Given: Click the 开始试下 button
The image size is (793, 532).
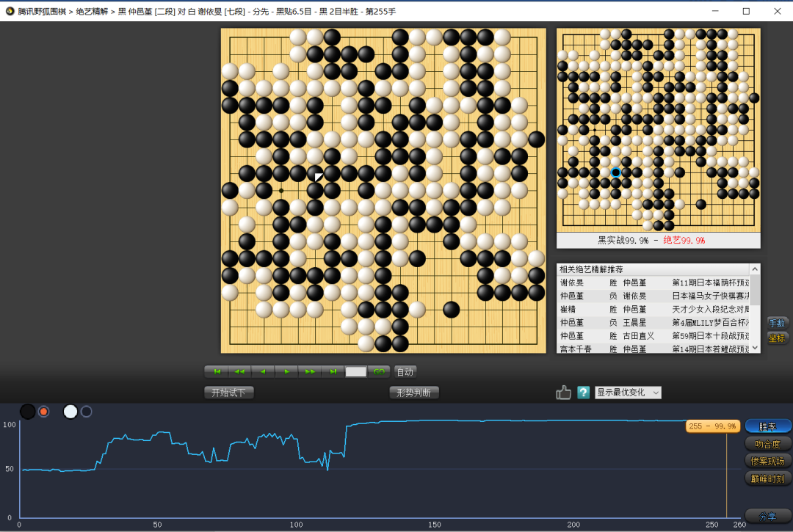Looking at the screenshot, I should [228, 393].
